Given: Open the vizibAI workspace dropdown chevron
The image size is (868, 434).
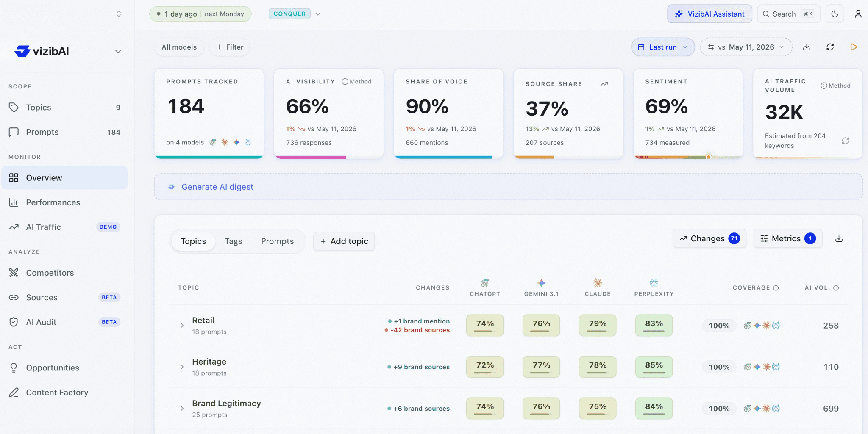Looking at the screenshot, I should 118,52.
